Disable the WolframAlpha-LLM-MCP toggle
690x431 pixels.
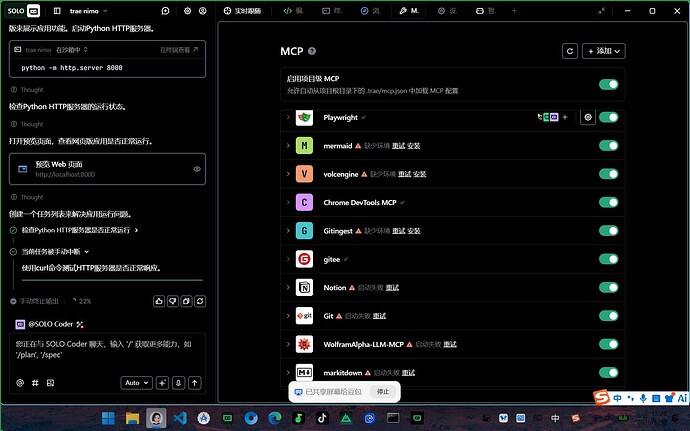tap(609, 344)
